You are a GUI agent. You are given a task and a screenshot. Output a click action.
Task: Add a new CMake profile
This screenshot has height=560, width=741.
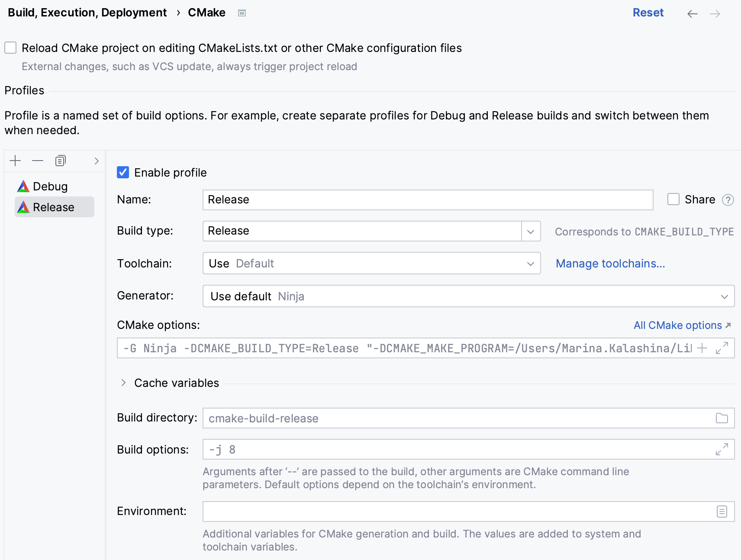click(x=15, y=161)
